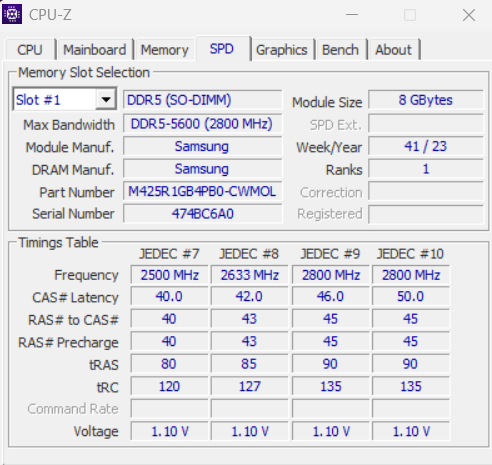This screenshot has height=465, width=492.
Task: Click the JEDEC #8 column header
Action: (249, 254)
